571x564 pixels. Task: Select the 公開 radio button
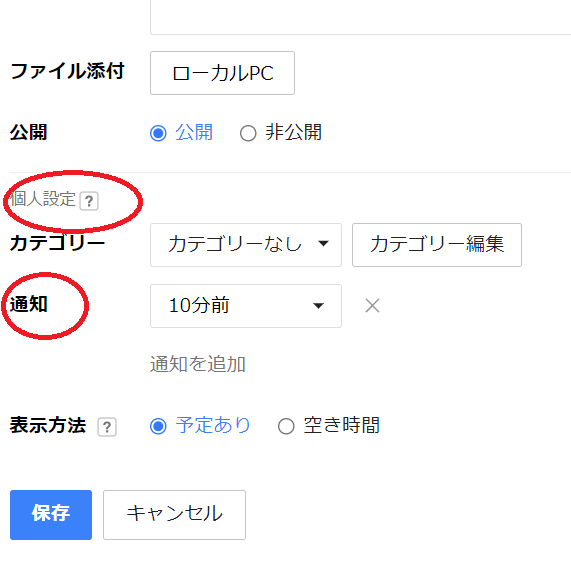pos(158,133)
